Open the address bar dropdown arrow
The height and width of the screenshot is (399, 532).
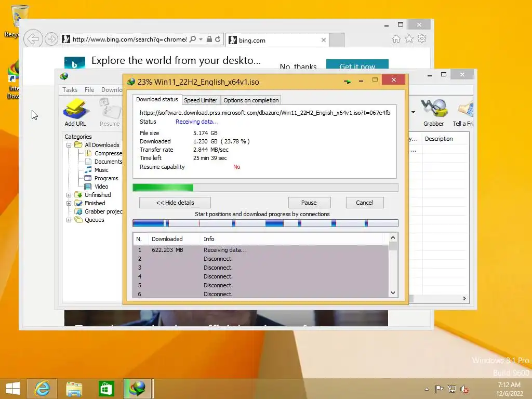[201, 39]
